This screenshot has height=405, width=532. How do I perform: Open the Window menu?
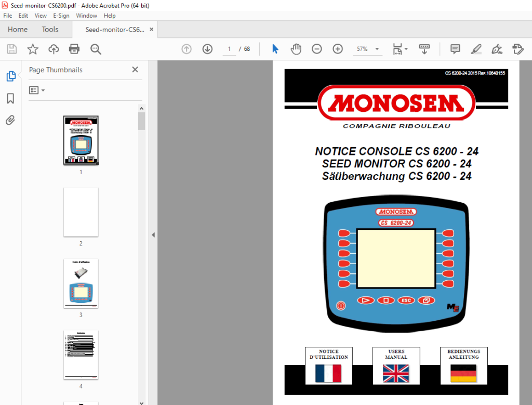[87, 16]
